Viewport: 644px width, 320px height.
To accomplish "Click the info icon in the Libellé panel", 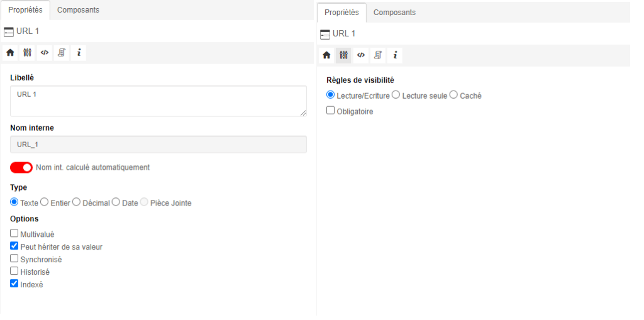I will [79, 53].
